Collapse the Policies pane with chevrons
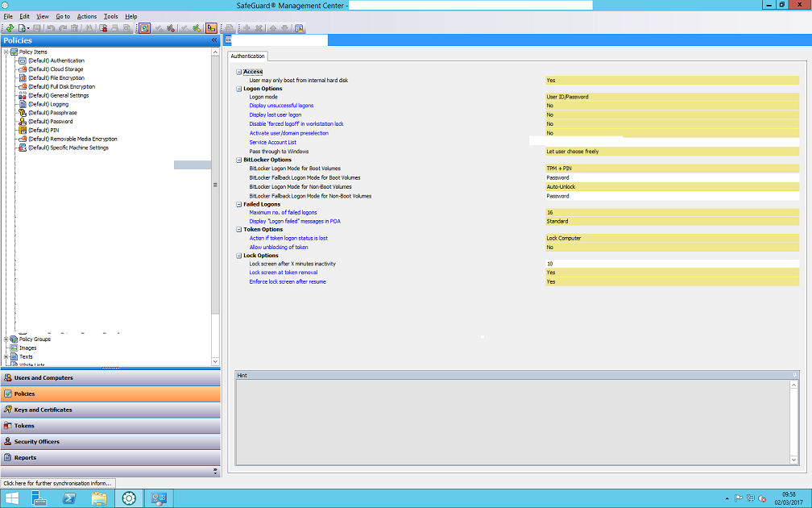 pos(214,40)
